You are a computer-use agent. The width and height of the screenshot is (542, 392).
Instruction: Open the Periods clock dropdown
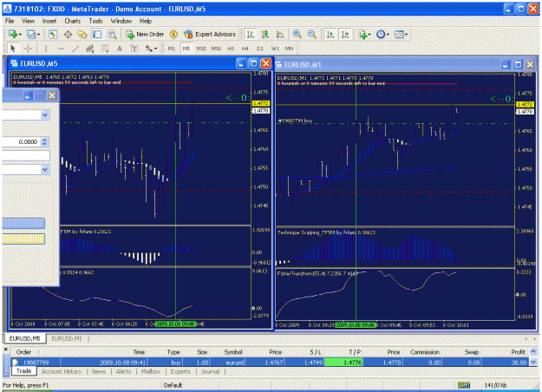(382, 34)
